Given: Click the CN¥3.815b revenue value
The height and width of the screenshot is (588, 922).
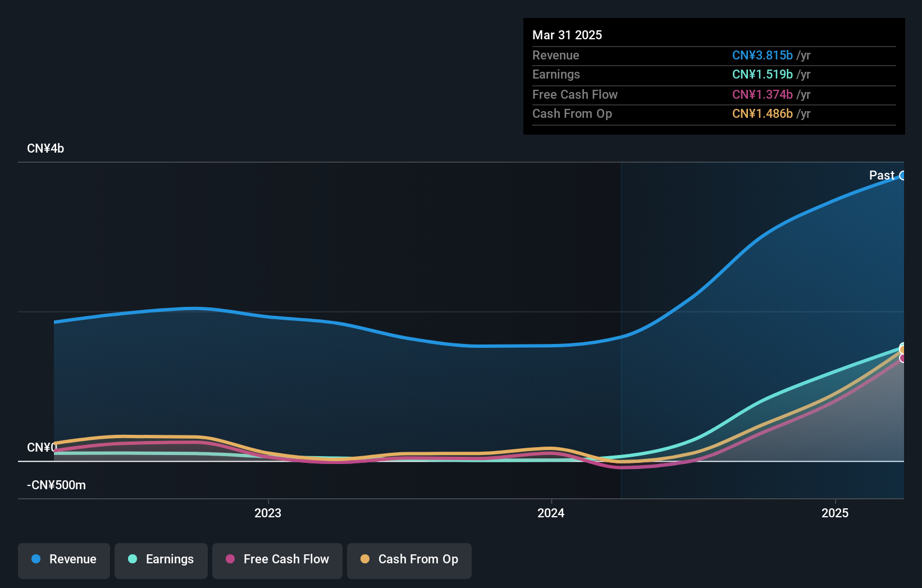Looking at the screenshot, I should click(762, 55).
